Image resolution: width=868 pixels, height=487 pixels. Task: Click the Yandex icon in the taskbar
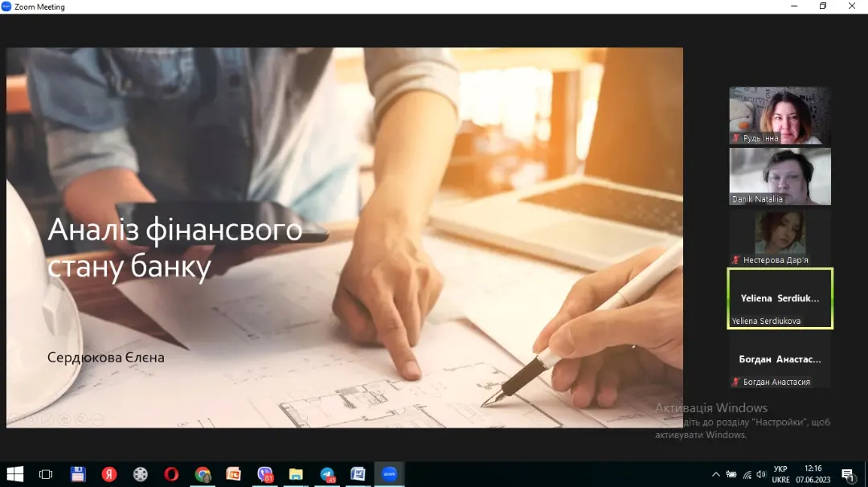click(109, 474)
